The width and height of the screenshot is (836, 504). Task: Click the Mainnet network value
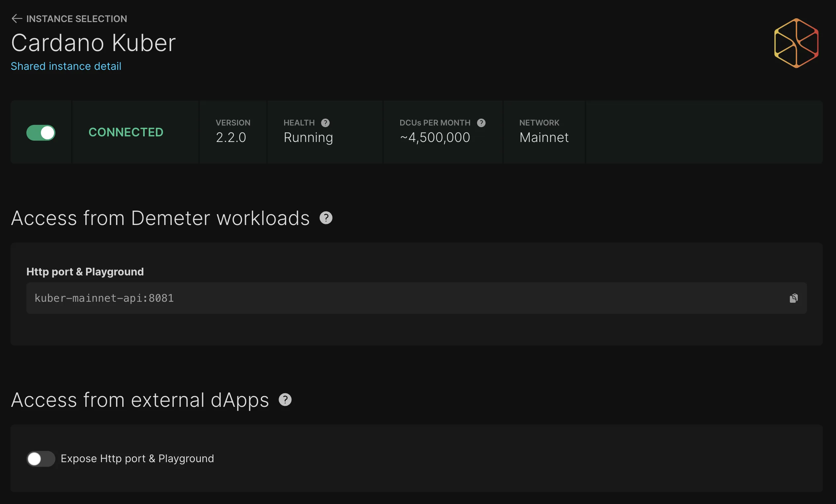(x=544, y=138)
